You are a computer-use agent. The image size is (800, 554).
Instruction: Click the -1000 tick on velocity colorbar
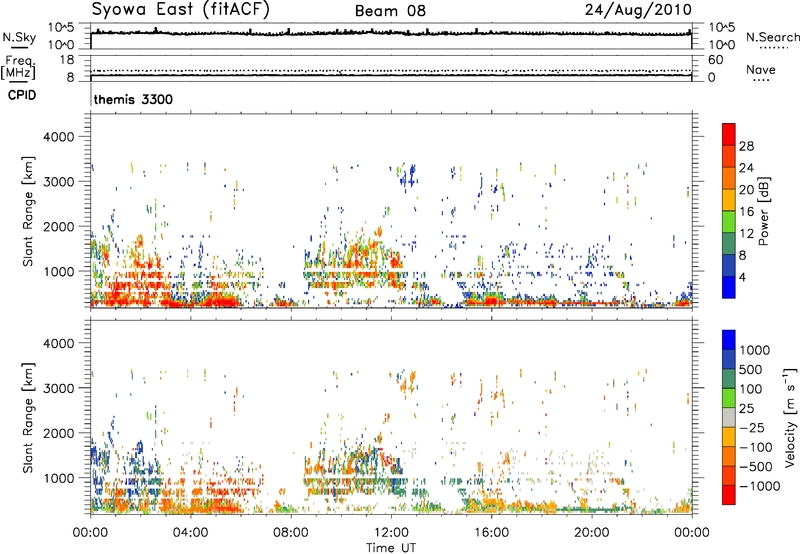pos(760,486)
